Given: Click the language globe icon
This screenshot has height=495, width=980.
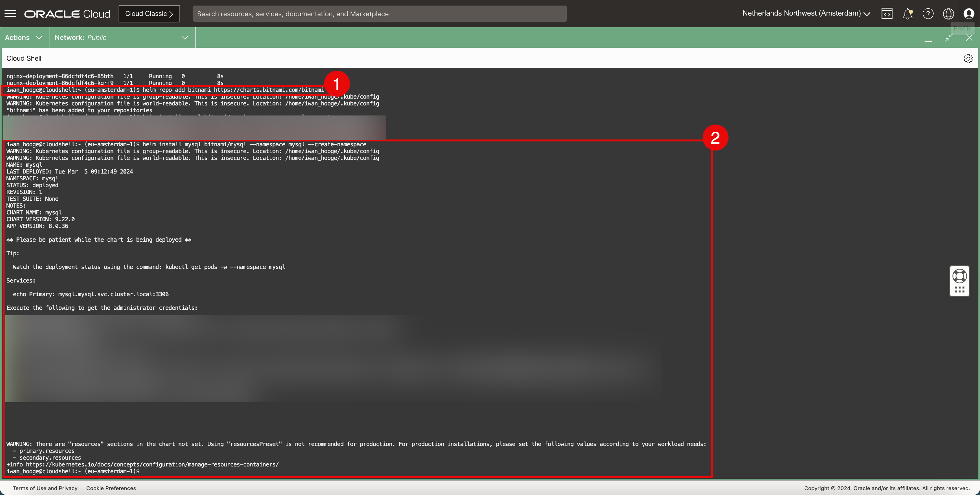Looking at the screenshot, I should point(948,14).
